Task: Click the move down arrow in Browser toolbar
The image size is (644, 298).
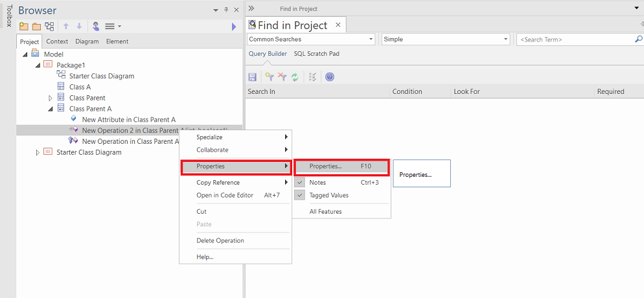Action: [x=79, y=27]
